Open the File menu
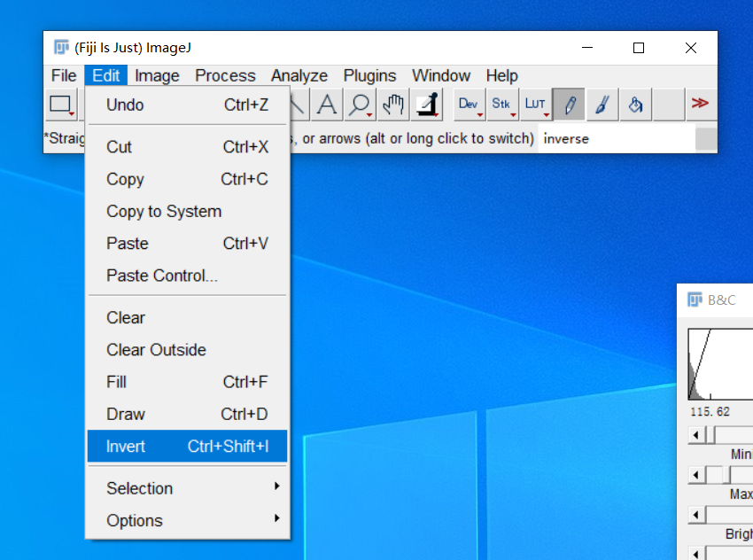The height and width of the screenshot is (560, 753). (x=64, y=75)
